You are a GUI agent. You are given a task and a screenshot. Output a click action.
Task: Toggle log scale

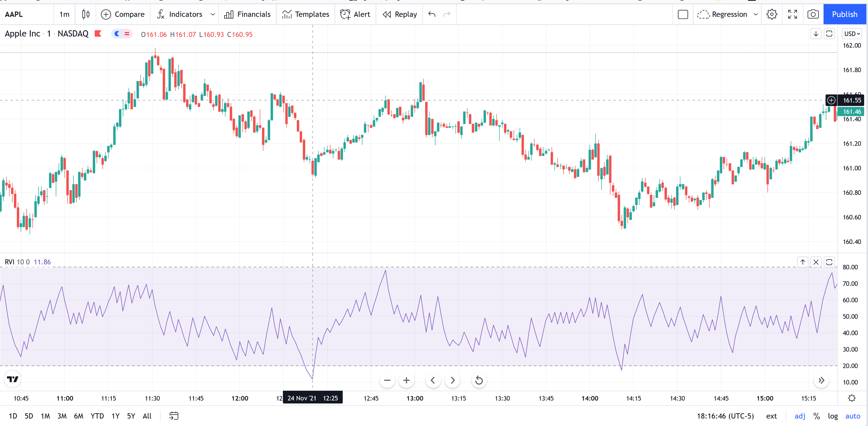click(833, 416)
